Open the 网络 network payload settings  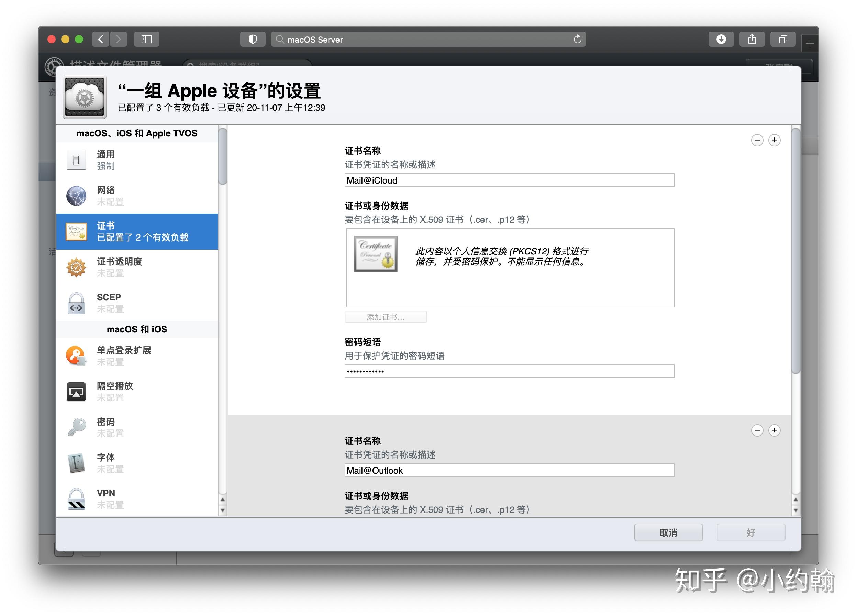(76, 195)
